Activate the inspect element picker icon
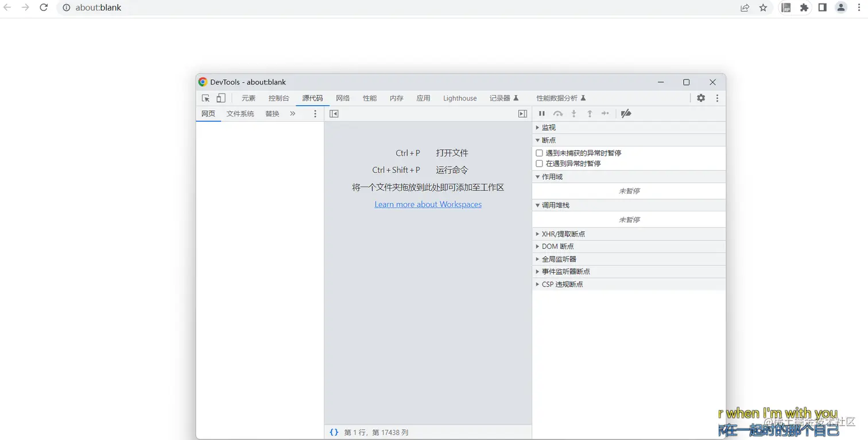This screenshot has width=868, height=440. 206,98
